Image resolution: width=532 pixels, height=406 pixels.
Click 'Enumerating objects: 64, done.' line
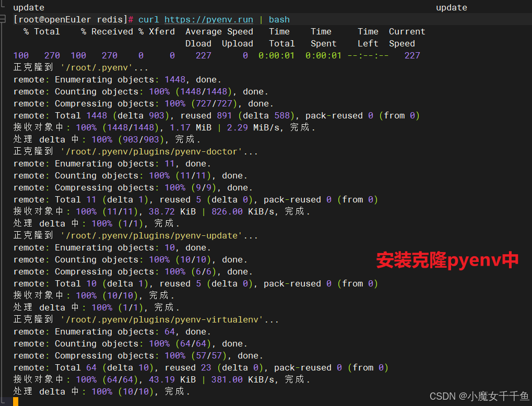112,332
